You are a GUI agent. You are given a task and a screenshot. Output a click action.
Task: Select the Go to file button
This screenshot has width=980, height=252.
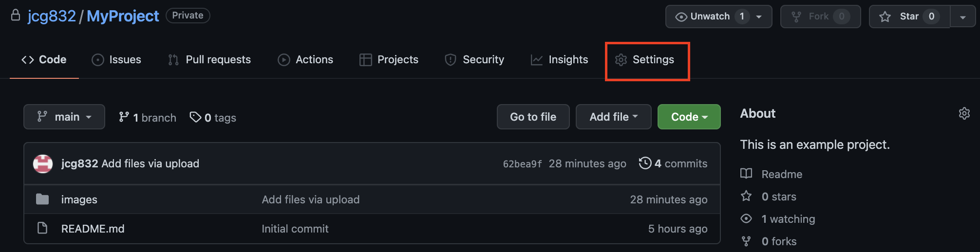pos(533,117)
